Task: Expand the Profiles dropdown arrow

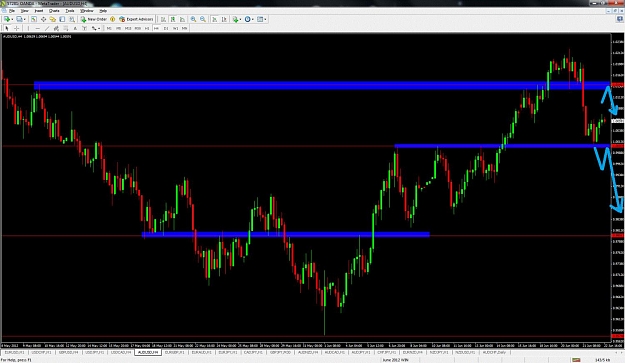Action: click(x=24, y=19)
